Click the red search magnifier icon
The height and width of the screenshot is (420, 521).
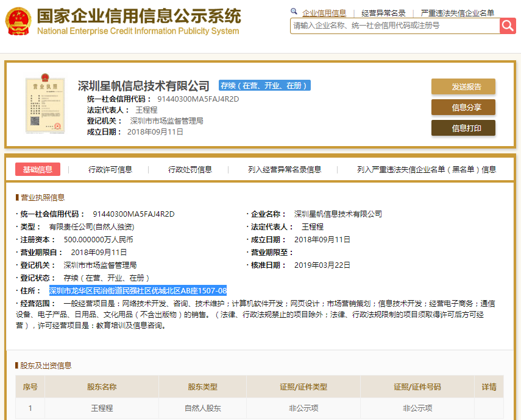click(x=508, y=26)
